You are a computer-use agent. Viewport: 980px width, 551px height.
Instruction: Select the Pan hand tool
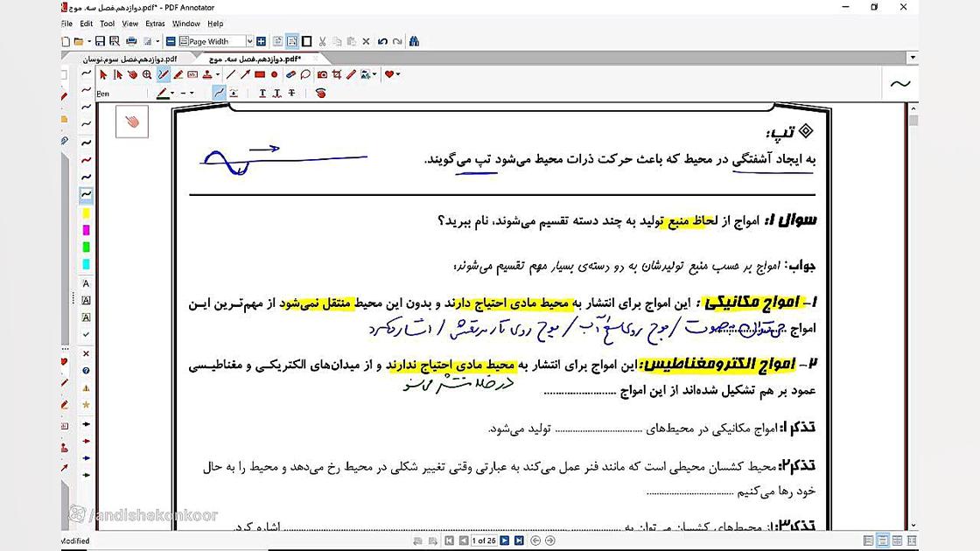pyautogui.click(x=132, y=74)
